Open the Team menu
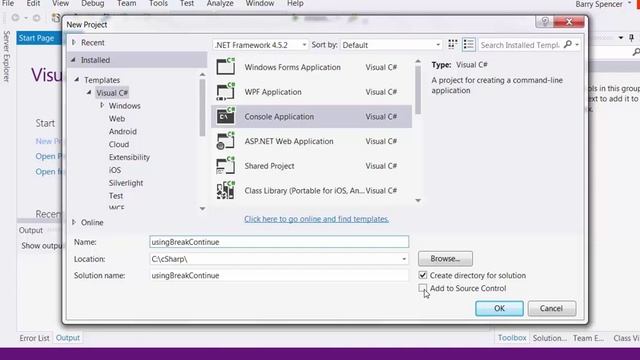Viewport: 640px width, 360px height. click(127, 3)
